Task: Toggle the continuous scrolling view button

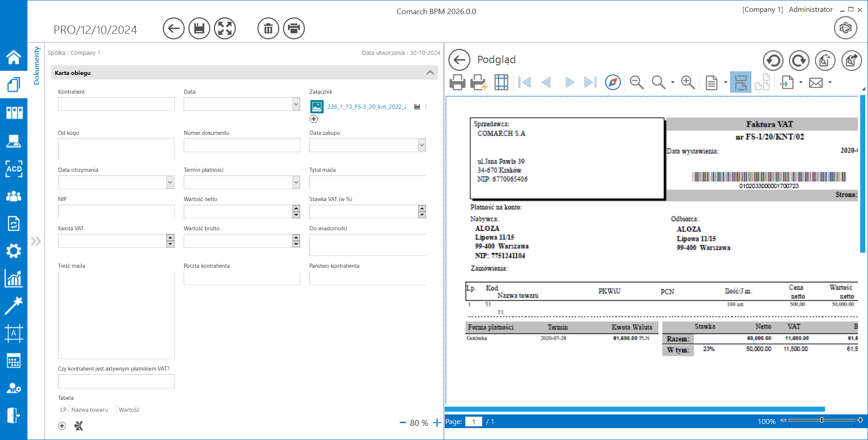Action: 740,83
